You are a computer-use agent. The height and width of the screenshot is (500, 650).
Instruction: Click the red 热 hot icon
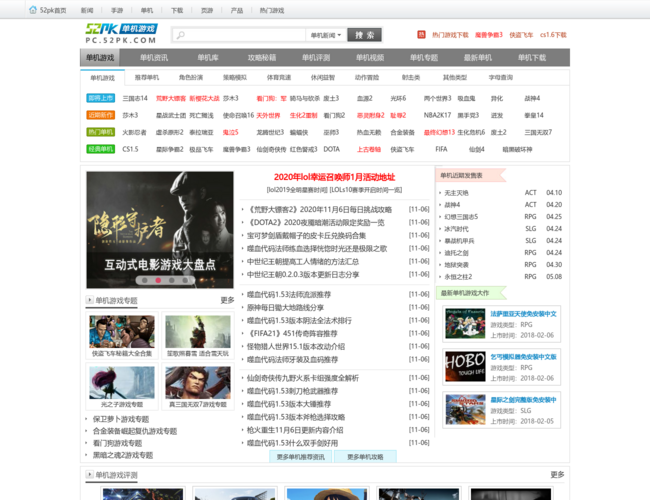point(421,35)
